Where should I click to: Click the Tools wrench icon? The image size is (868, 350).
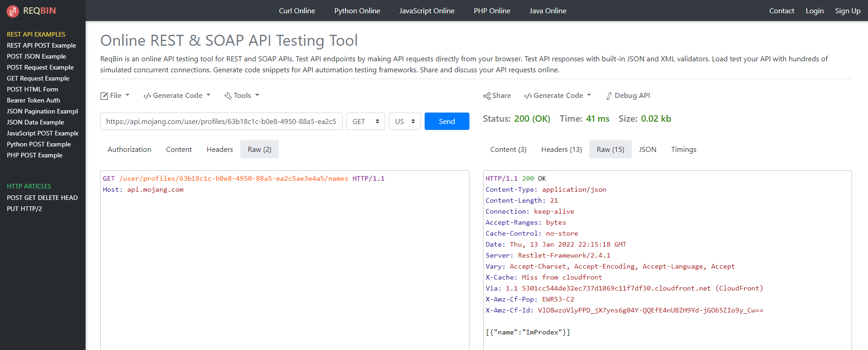tap(228, 96)
